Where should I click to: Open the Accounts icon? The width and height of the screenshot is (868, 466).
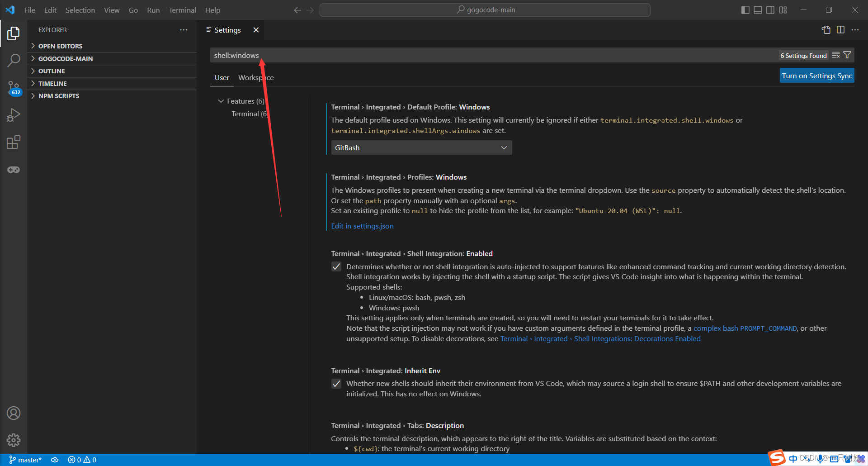point(14,413)
